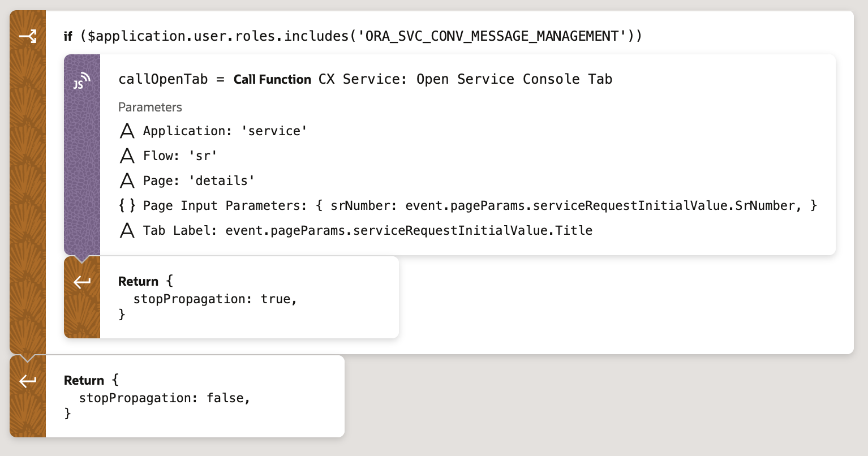The width and height of the screenshot is (868, 456).
Task: Click the JS Call Function icon
Action: (81, 80)
